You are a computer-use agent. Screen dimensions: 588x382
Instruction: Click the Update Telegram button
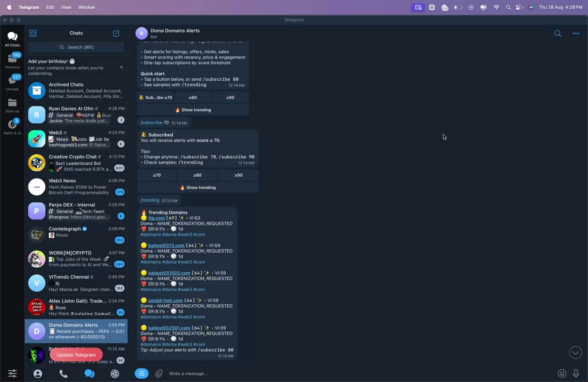[76, 354]
